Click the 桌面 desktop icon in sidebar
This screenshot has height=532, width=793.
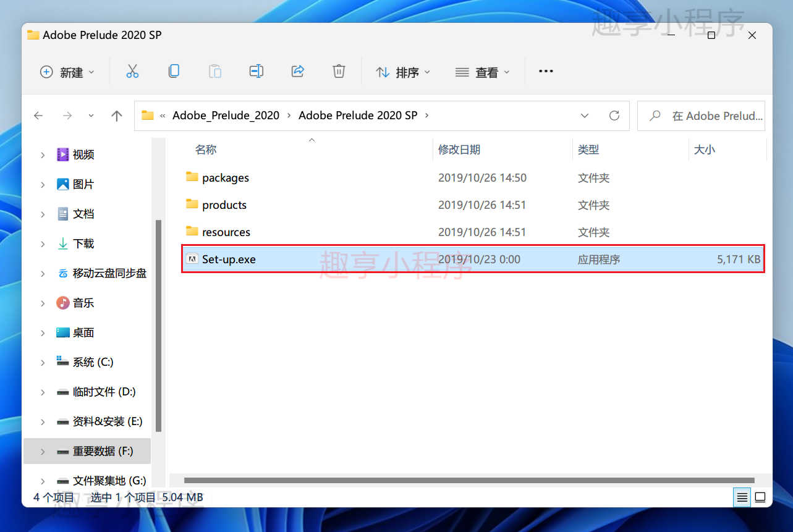(62, 332)
